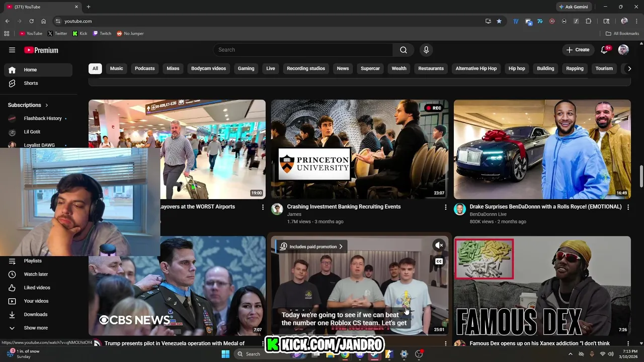Install app icon in address bar

[x=488, y=21]
